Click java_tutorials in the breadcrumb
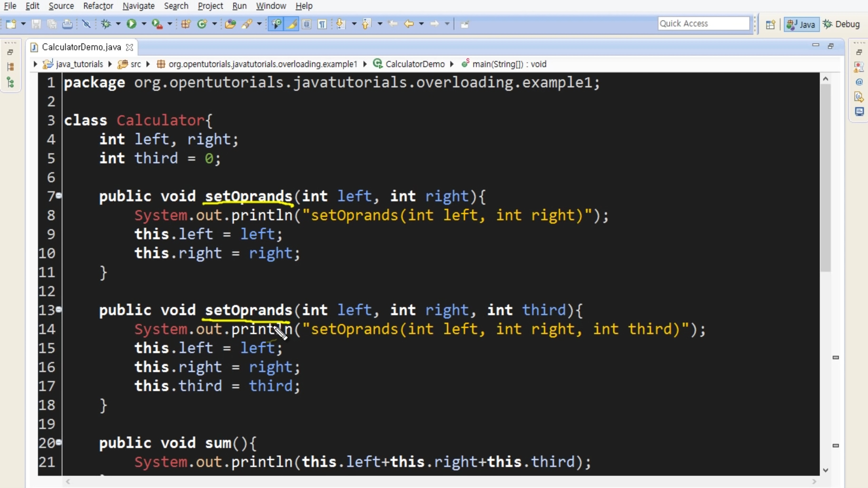 (79, 64)
